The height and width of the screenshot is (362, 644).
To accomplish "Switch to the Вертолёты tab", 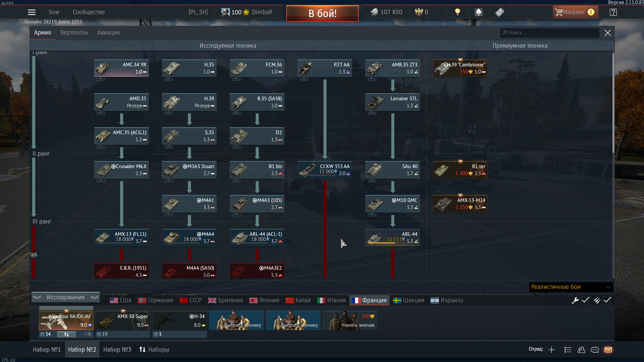I will click(74, 33).
